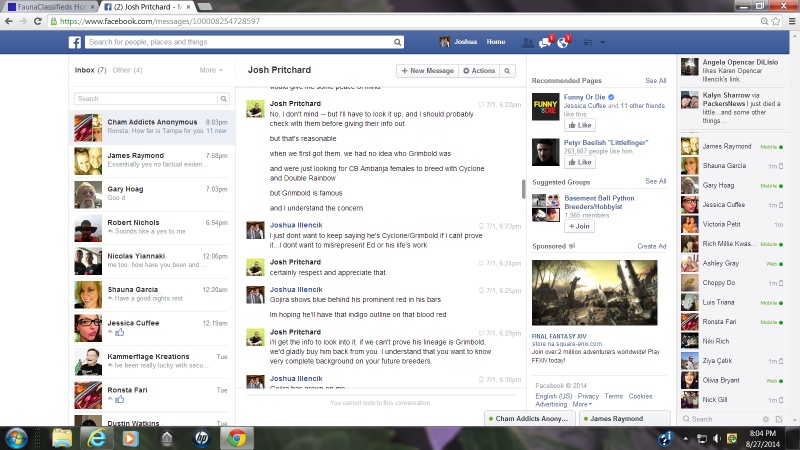The width and height of the screenshot is (800, 450).
Task: Open James Raymond conversation in inbox
Action: tap(152, 161)
